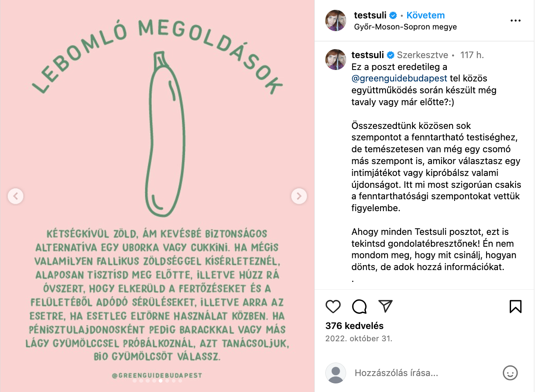536x392 pixels.
Task: View the 376 kedvelés likes list
Action: coord(354,326)
